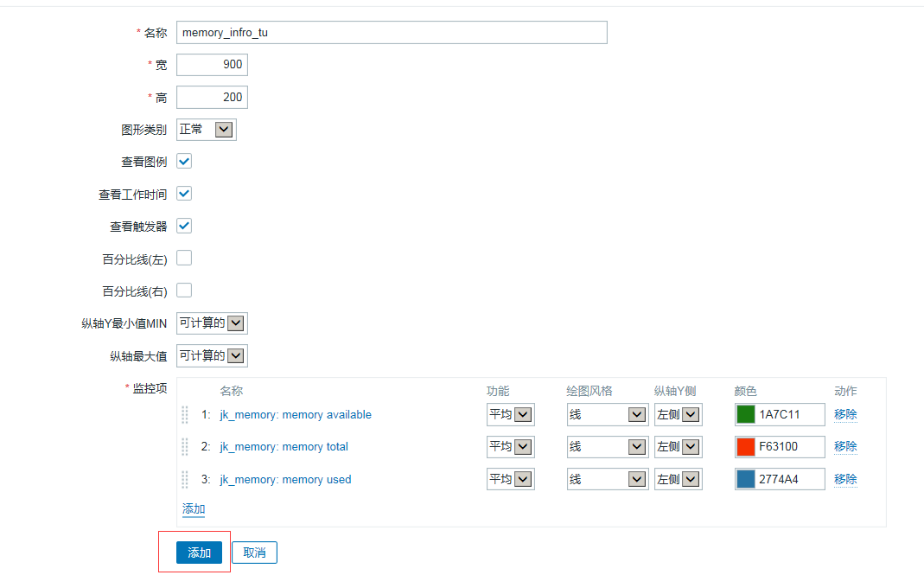The width and height of the screenshot is (924, 575).
Task: Remove the memory used item via 移除
Action: (845, 479)
